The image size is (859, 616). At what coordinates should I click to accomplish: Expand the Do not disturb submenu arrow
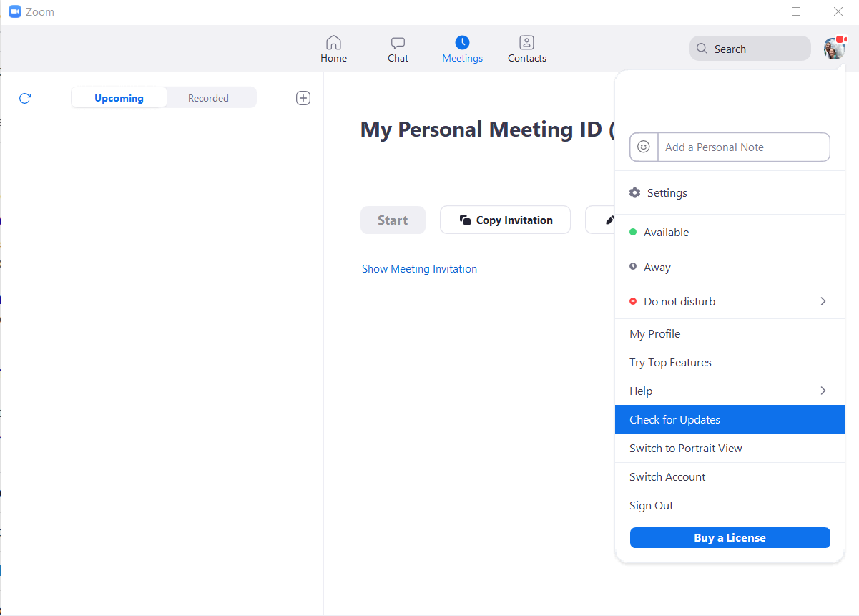coord(823,301)
